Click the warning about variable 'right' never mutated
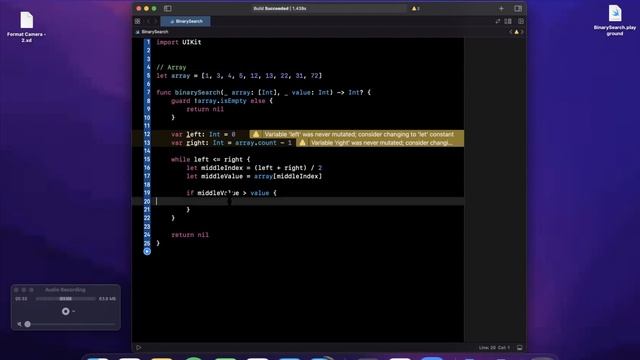640x360 pixels. (x=380, y=143)
